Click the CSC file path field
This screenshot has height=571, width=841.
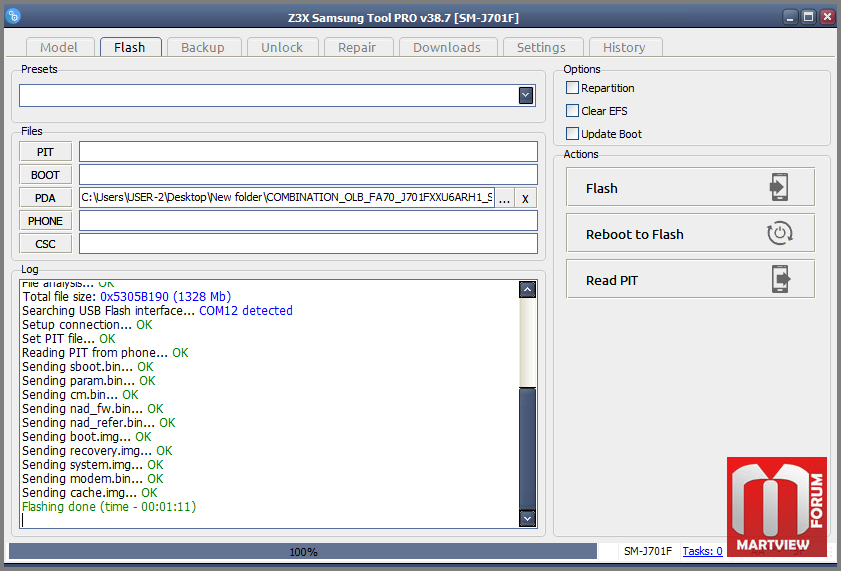(x=308, y=244)
